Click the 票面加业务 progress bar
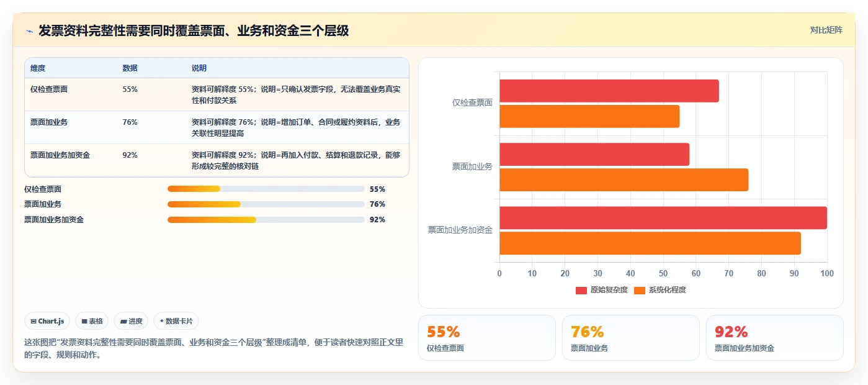 coord(266,204)
